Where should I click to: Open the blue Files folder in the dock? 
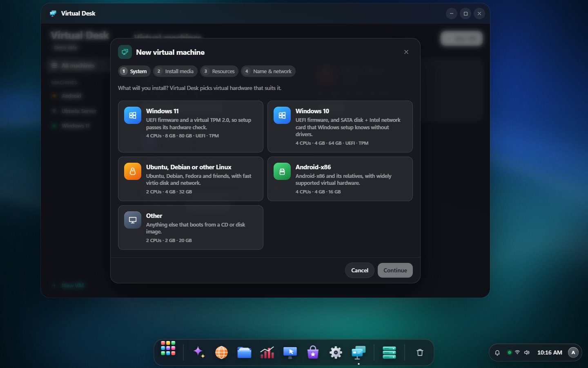pos(244,352)
